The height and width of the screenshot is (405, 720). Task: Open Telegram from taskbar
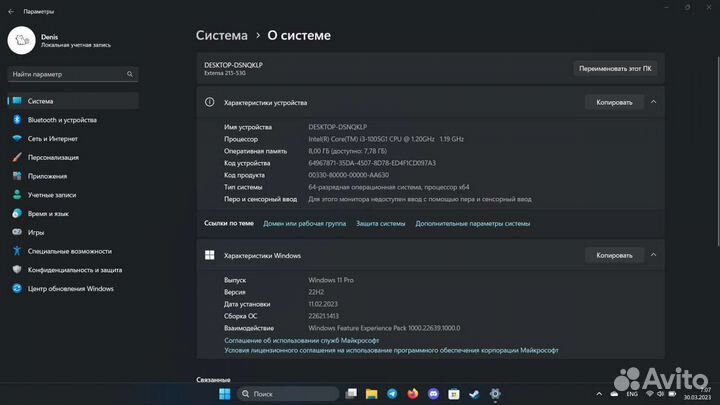(x=392, y=394)
